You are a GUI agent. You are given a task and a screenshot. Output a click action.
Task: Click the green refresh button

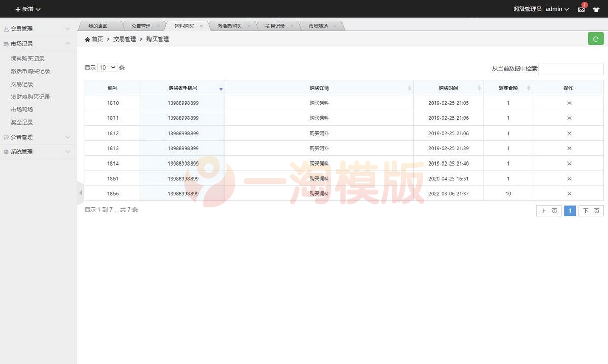[596, 38]
